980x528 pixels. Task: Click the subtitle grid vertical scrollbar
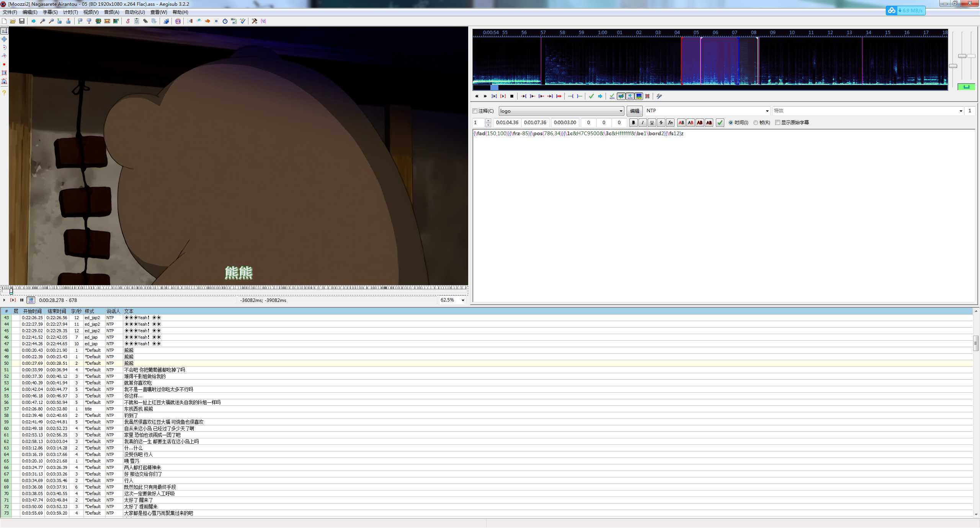pos(976,412)
